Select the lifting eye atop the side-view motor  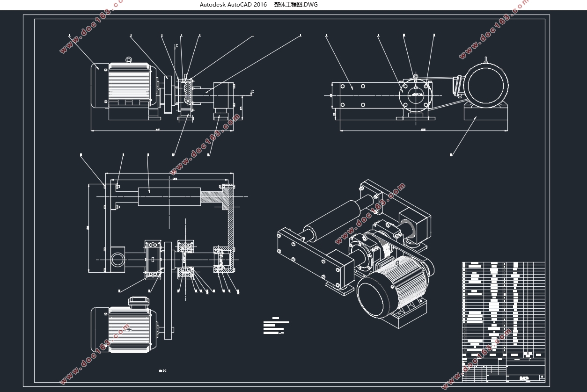coord(129,60)
